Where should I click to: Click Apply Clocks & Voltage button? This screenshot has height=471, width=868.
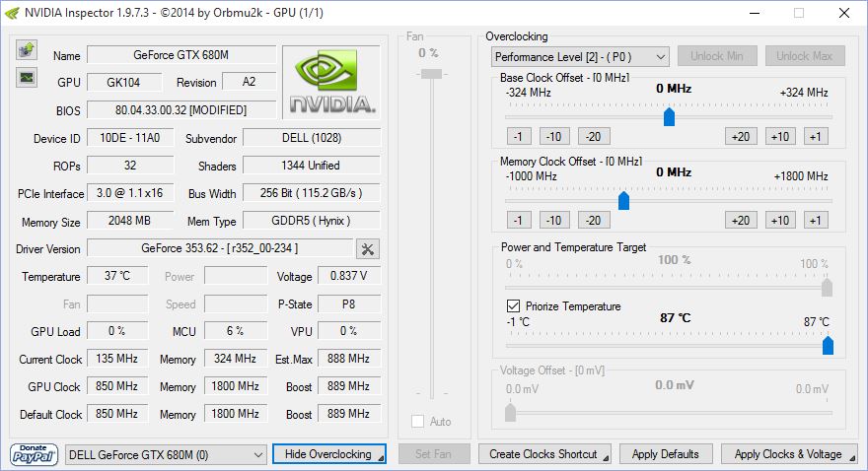(789, 454)
